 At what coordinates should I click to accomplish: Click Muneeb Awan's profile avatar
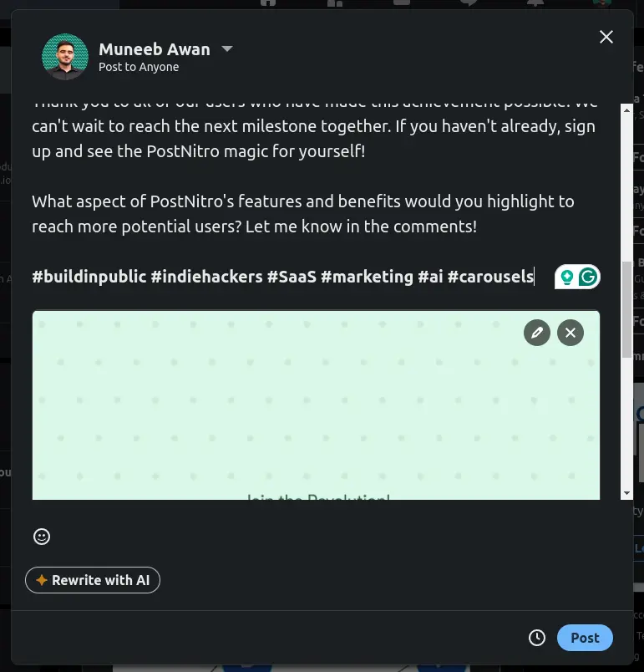click(x=65, y=57)
